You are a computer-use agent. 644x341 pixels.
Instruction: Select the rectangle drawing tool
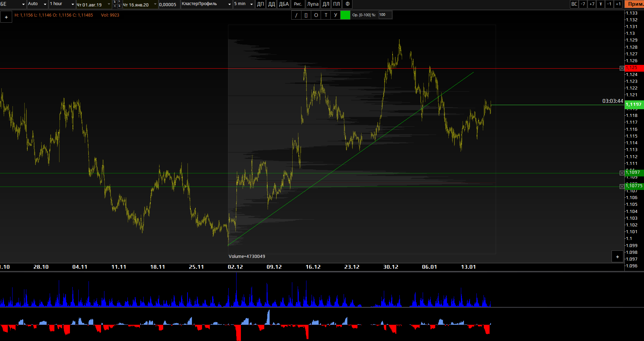306,15
